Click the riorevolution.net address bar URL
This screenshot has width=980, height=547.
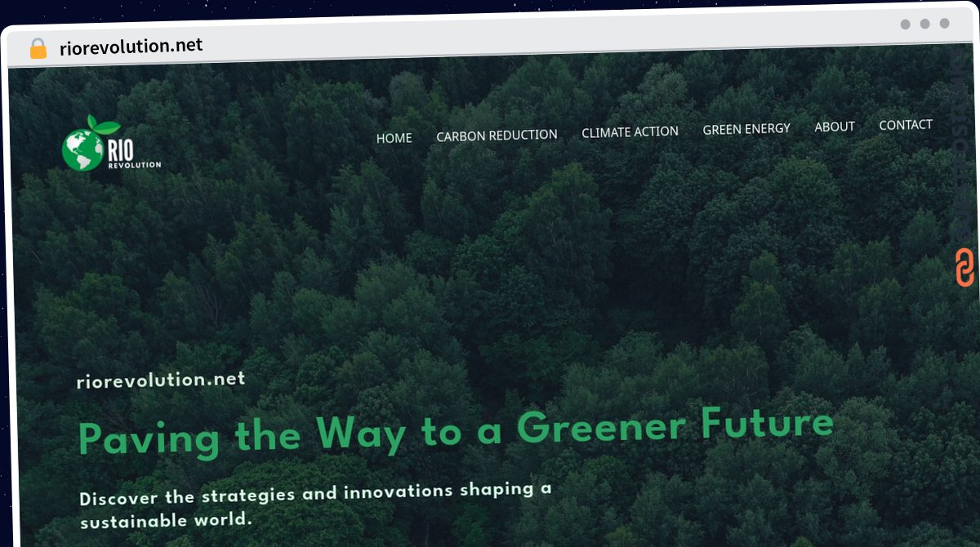pos(131,46)
